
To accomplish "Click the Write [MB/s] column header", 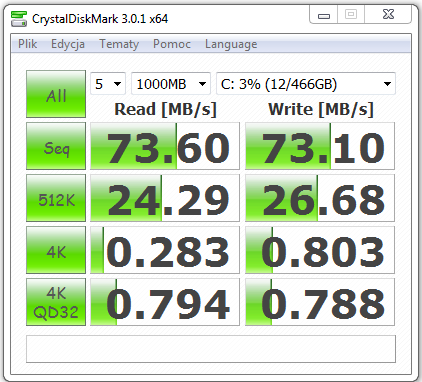I will click(x=321, y=109).
